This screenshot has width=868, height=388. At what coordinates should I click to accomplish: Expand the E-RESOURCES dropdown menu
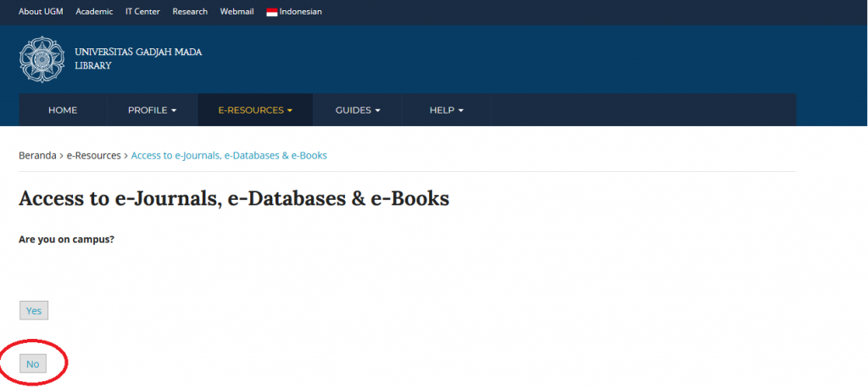click(255, 110)
